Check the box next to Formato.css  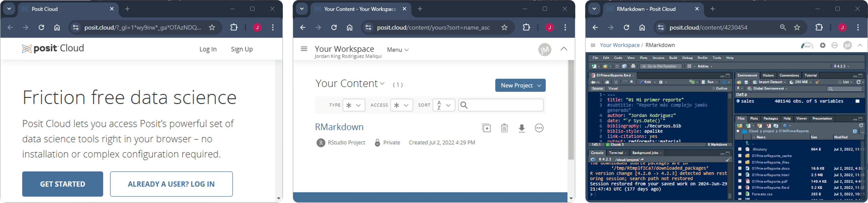(740, 194)
